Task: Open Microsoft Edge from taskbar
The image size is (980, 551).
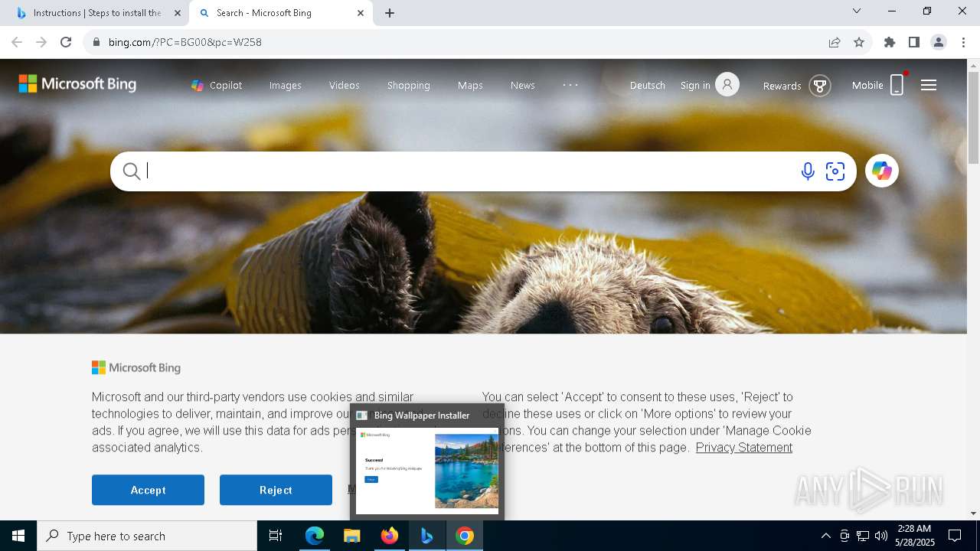Action: coord(315,536)
